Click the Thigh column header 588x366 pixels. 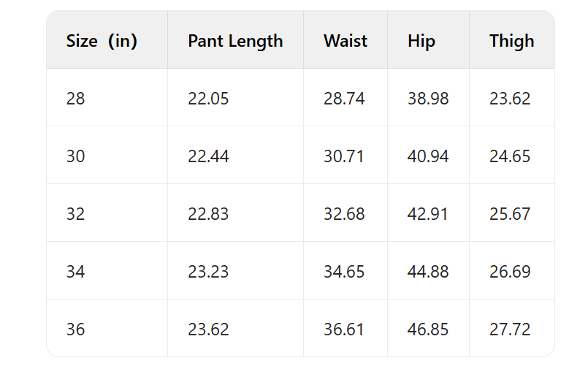512,41
